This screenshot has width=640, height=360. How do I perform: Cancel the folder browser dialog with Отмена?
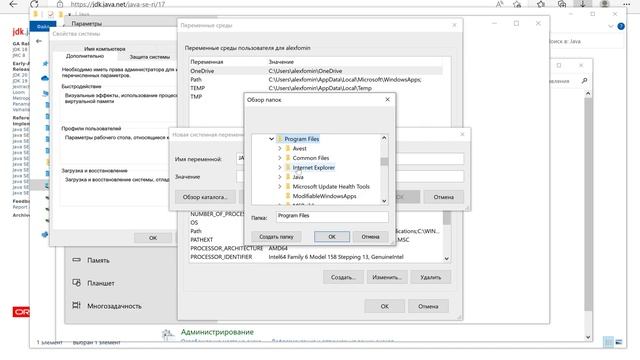[370, 236]
